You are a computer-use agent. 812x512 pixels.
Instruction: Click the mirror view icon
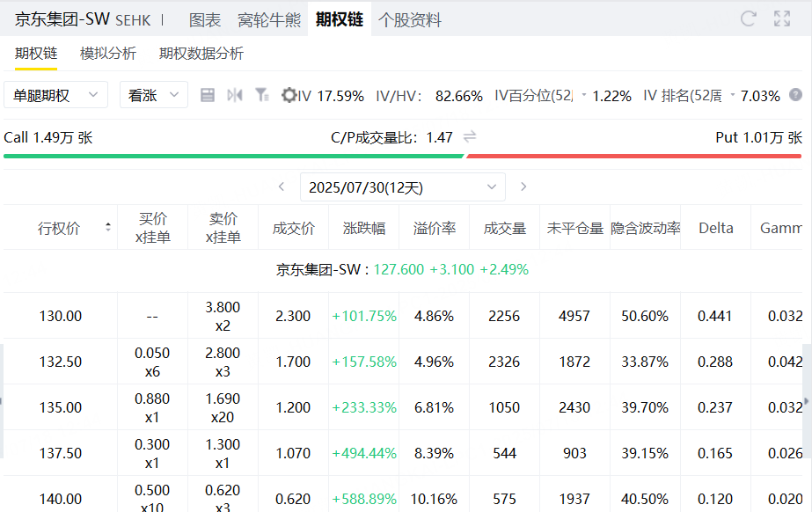coord(235,95)
